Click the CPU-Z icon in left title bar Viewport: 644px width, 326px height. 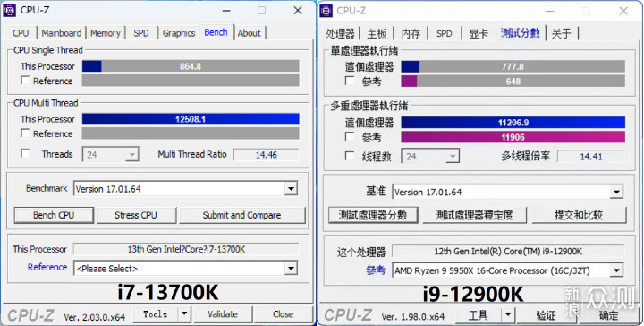point(10,10)
